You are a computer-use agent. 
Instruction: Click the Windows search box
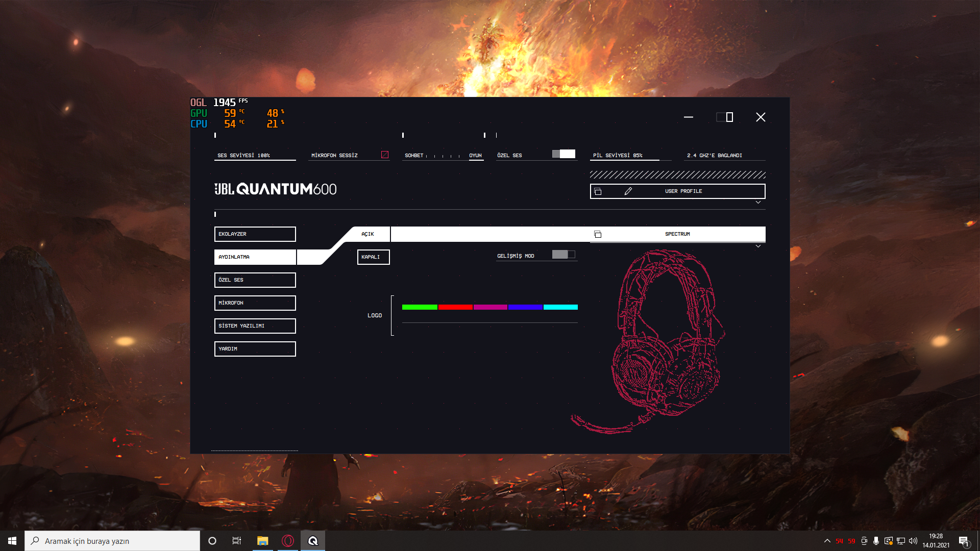[x=112, y=541]
